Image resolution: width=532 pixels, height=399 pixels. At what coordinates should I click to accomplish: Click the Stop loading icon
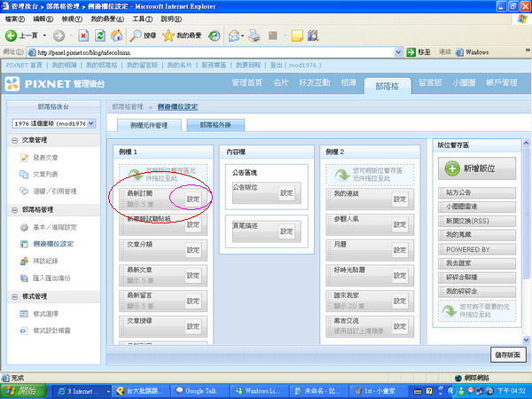83,35
